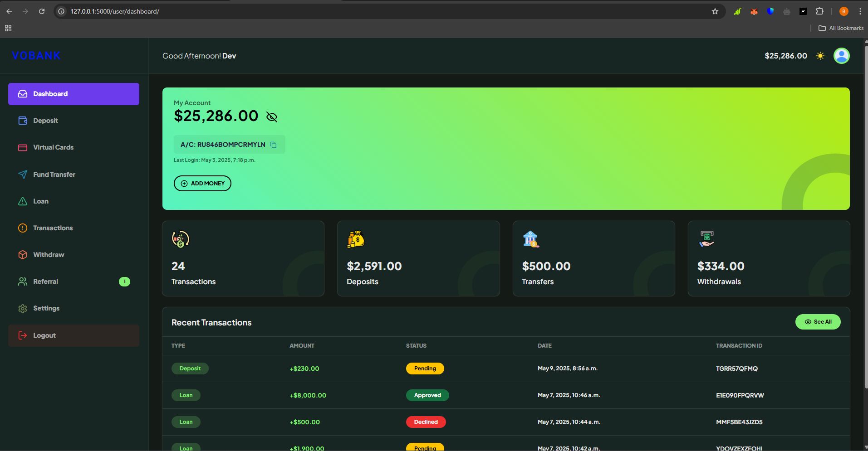868x451 pixels.
Task: Click the Pending status on May 9 row
Action: (425, 369)
